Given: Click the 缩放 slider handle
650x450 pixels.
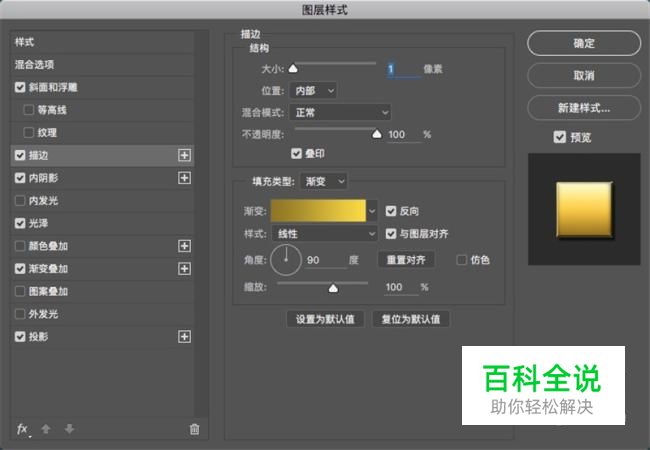Looking at the screenshot, I should click(333, 288).
